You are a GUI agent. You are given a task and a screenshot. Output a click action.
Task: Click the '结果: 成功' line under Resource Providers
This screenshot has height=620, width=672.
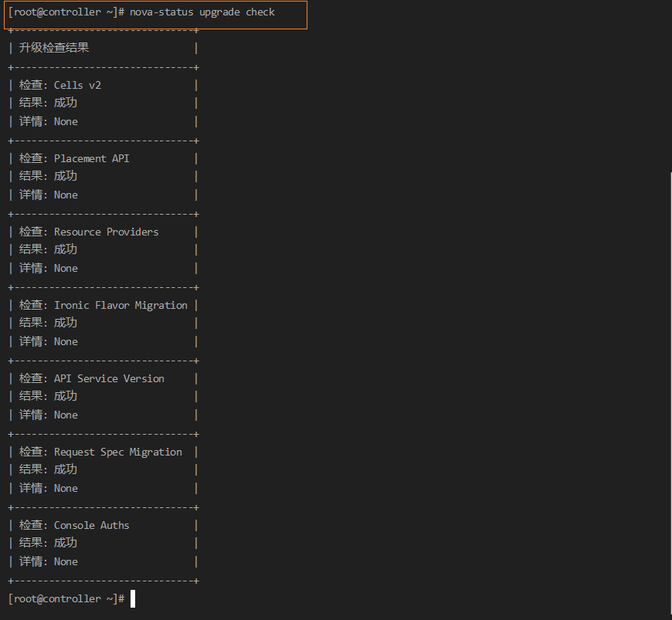click(48, 249)
